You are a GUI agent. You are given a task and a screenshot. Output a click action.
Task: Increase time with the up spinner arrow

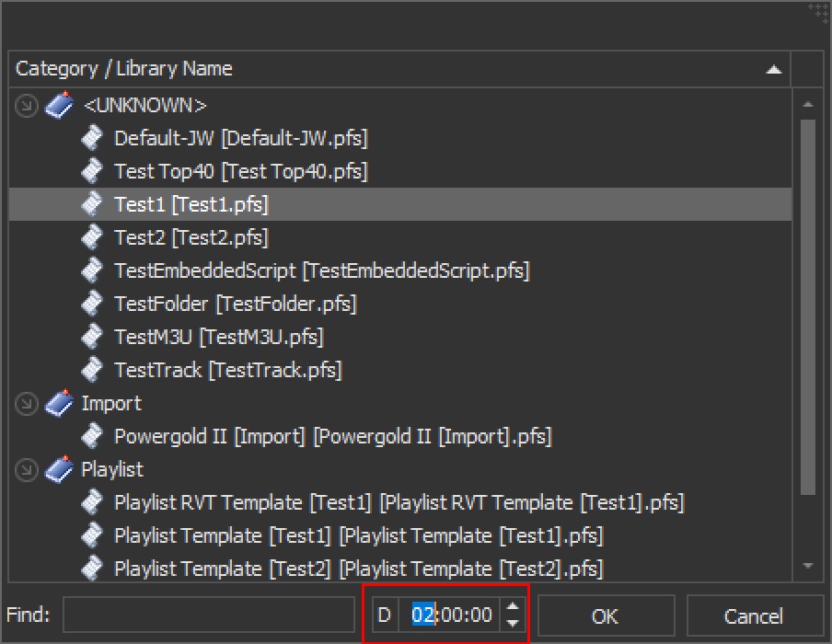(x=513, y=606)
